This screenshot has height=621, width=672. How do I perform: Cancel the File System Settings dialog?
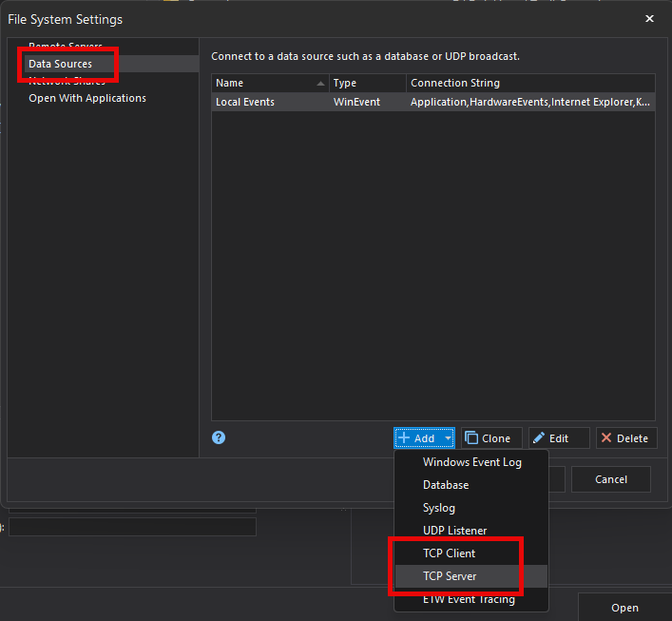click(x=611, y=479)
